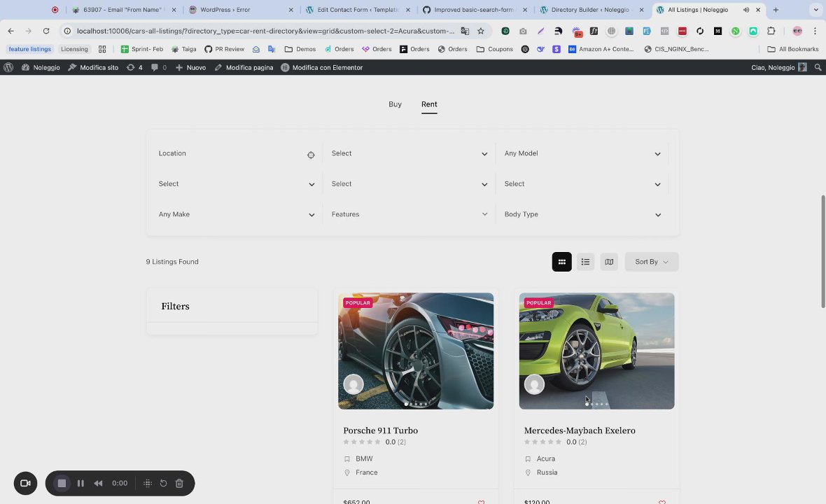Switch to map view layout
This screenshot has width=826, height=504.
pos(609,262)
